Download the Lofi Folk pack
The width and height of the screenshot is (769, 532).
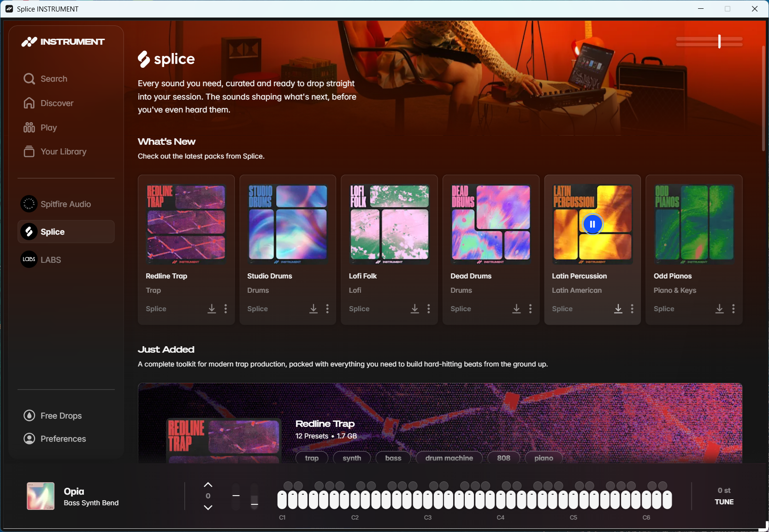(415, 309)
